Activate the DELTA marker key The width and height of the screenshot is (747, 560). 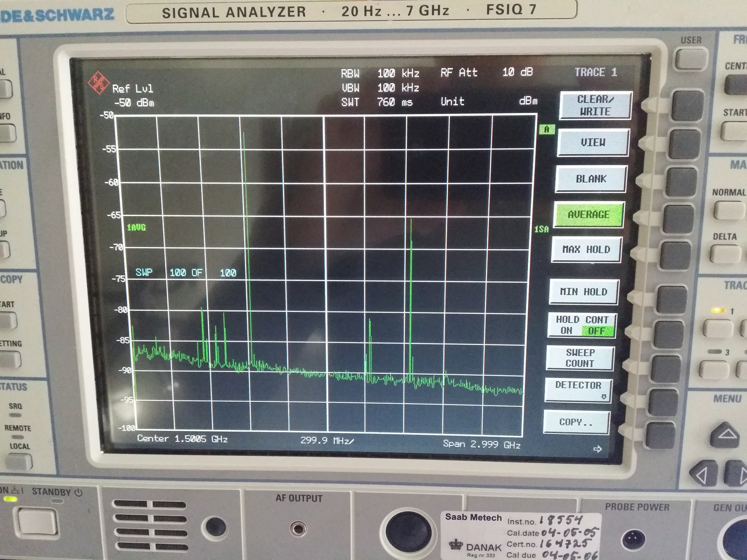tap(725, 255)
